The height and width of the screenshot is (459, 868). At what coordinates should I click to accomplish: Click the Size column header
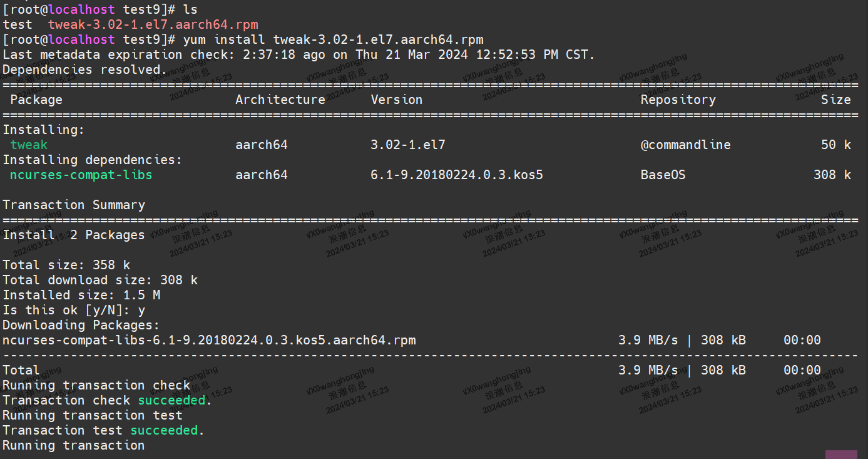835,100
